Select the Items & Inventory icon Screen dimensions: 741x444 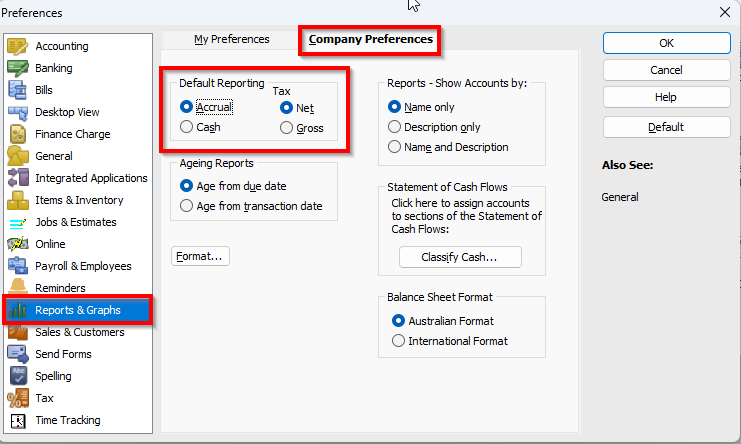tap(18, 200)
